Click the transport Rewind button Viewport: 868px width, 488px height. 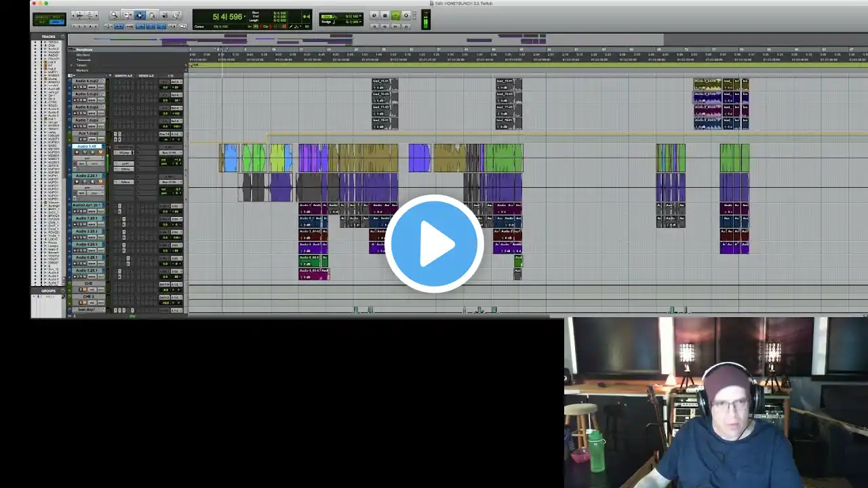(x=384, y=26)
